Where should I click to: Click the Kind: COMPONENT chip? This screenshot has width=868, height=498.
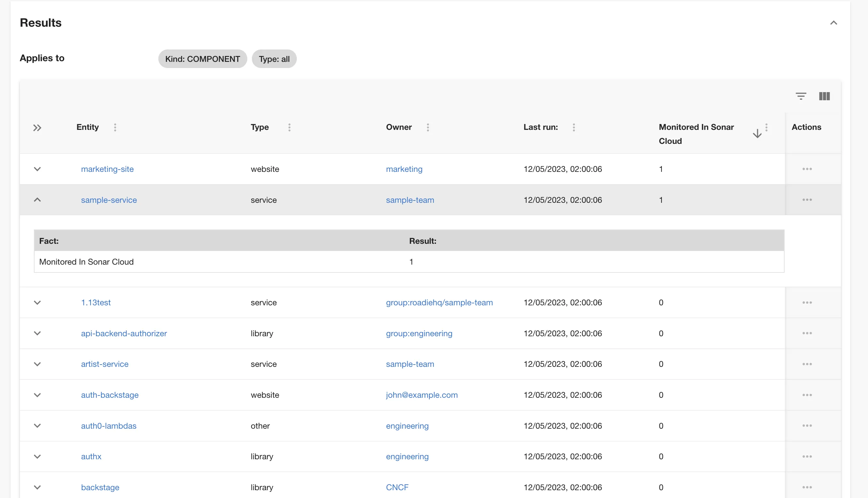(x=202, y=59)
